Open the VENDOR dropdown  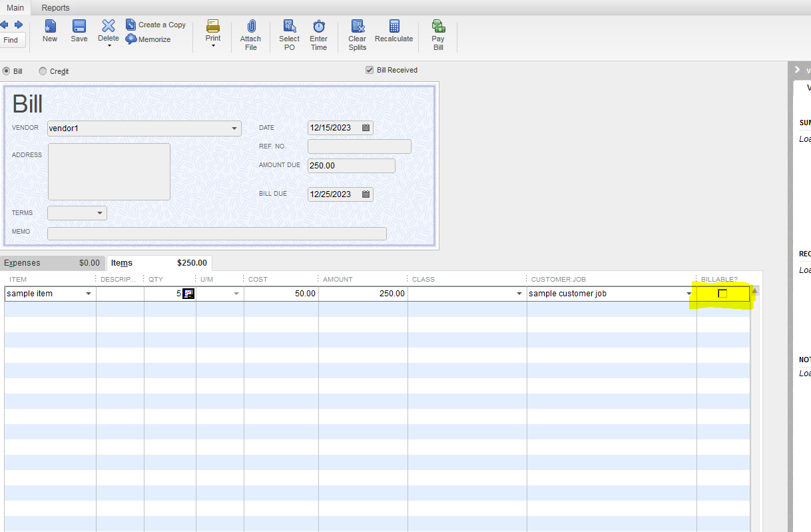[x=234, y=128]
